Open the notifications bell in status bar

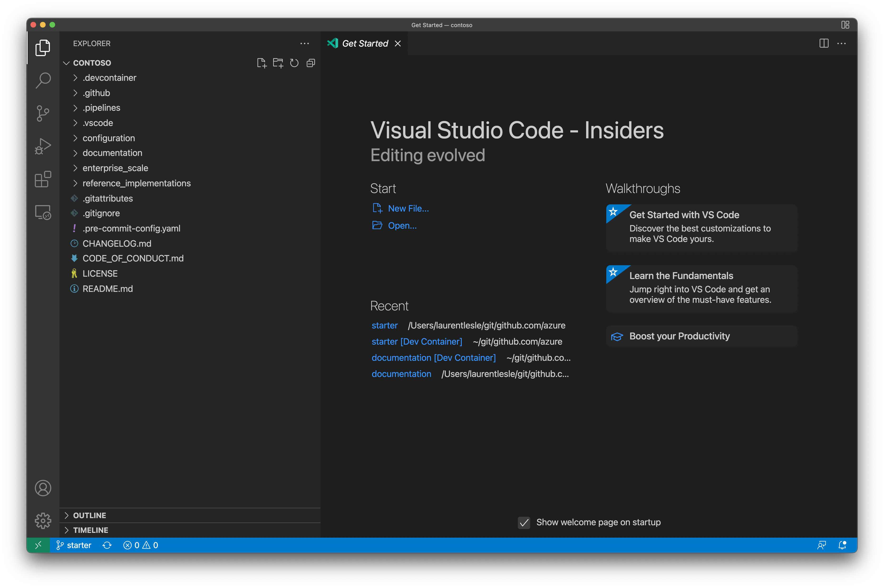[x=842, y=545]
